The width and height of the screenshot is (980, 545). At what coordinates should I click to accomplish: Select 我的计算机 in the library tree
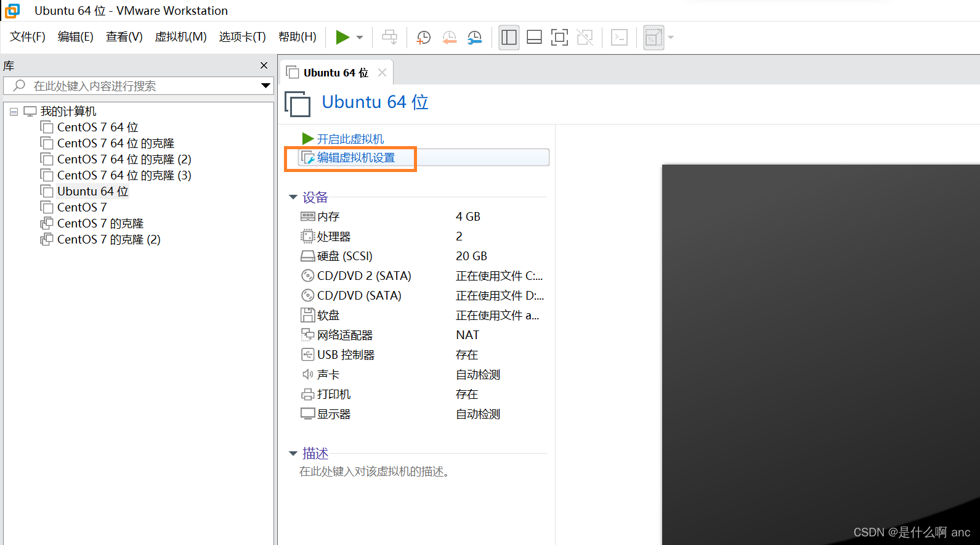point(68,112)
